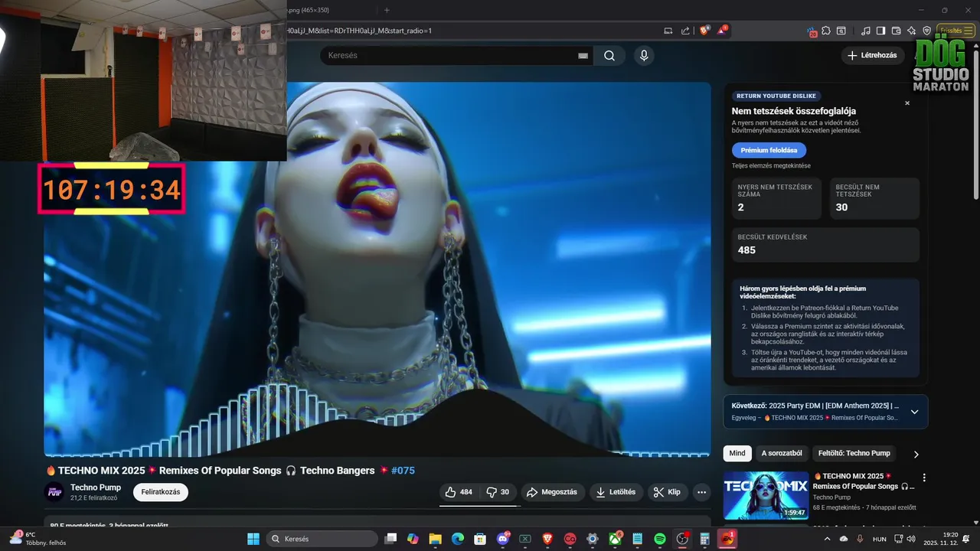Open Teljes elemzés megtekintése link
The height and width of the screenshot is (551, 980).
click(x=770, y=165)
